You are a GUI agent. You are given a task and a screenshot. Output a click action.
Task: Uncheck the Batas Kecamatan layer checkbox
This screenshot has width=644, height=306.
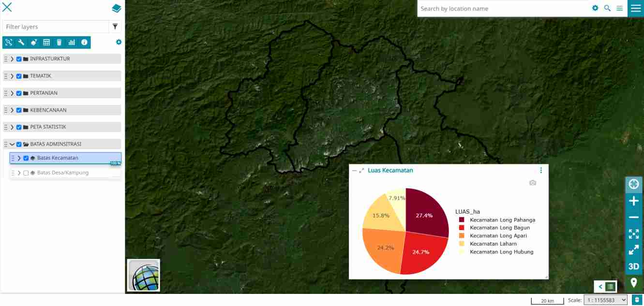point(26,158)
